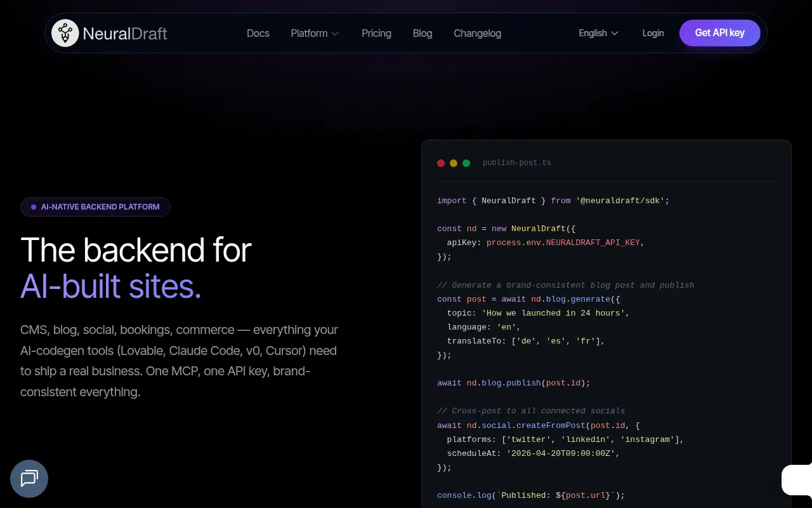Click the AI-Native Backend Platform badge

95,207
